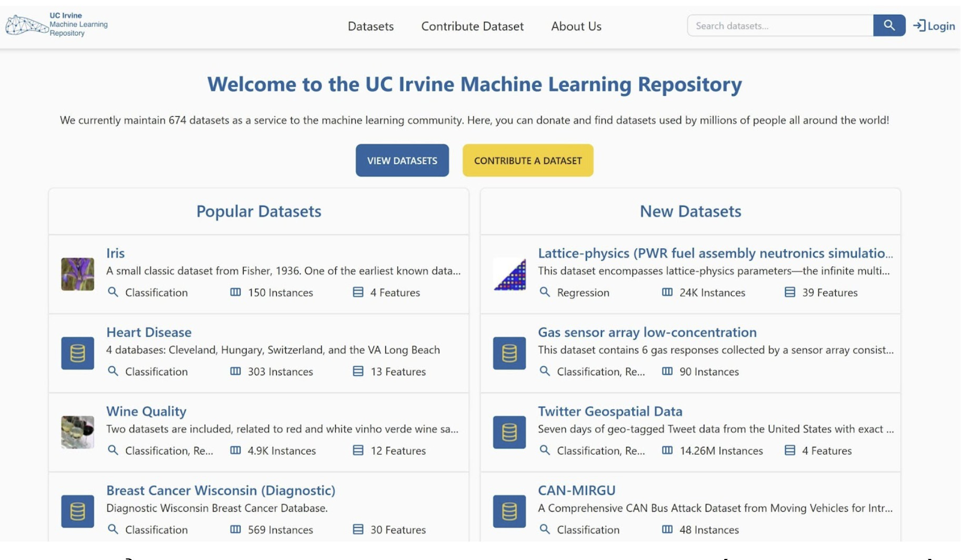Click the magnifier icon beside Iris Classification
Image resolution: width=961 pixels, height=560 pixels.
[113, 292]
